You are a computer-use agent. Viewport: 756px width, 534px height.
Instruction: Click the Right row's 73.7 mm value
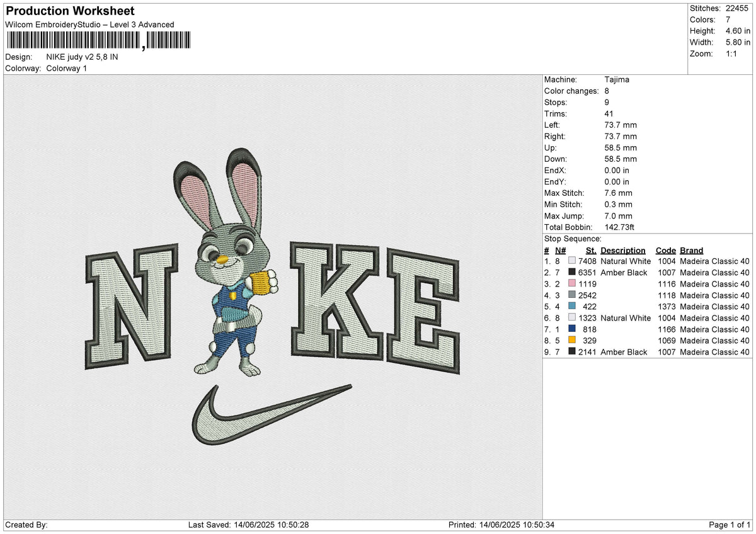coord(621,136)
